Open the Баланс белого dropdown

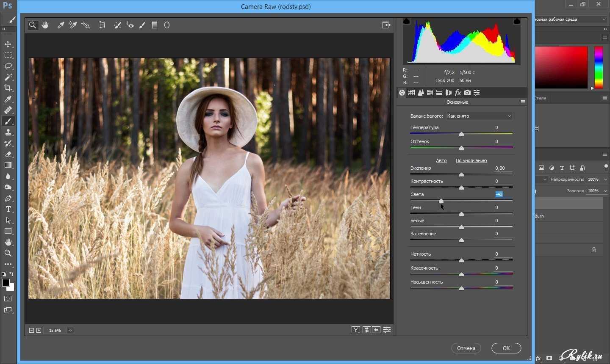480,116
